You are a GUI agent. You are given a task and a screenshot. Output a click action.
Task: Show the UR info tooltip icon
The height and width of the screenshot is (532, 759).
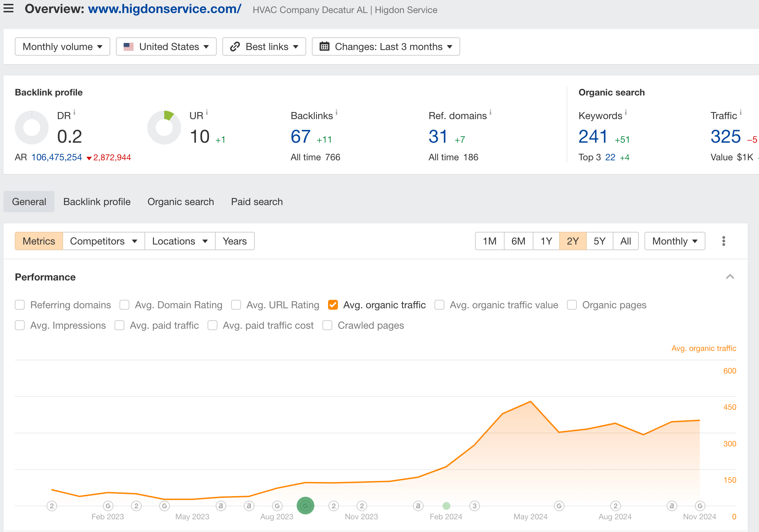pos(207,112)
